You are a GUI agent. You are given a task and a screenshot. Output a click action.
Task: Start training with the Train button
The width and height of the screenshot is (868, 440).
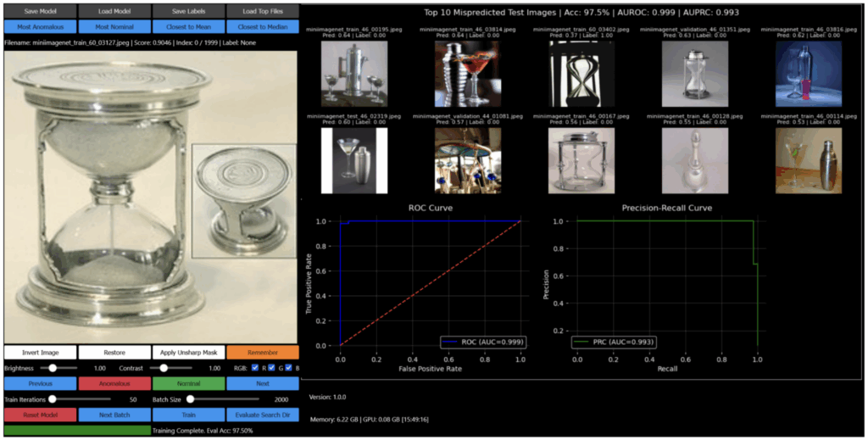[x=188, y=415]
